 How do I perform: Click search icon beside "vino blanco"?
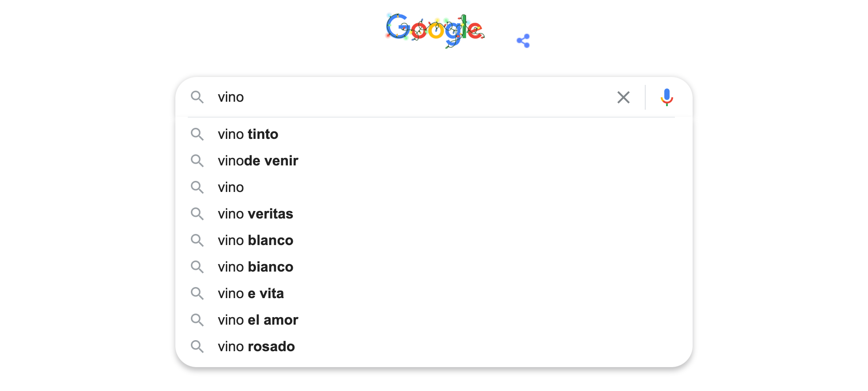[x=197, y=241]
